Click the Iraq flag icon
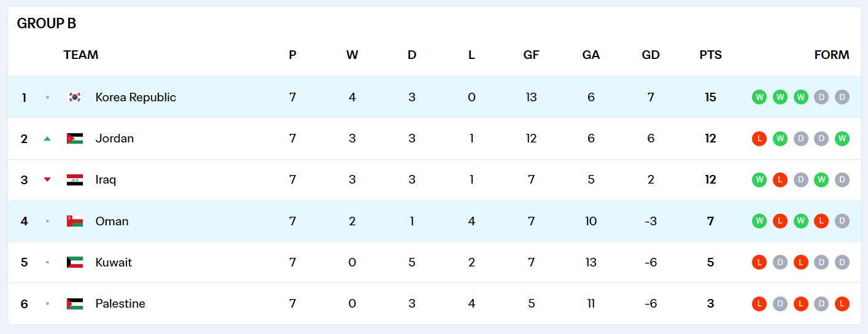This screenshot has width=868, height=334. tap(75, 180)
